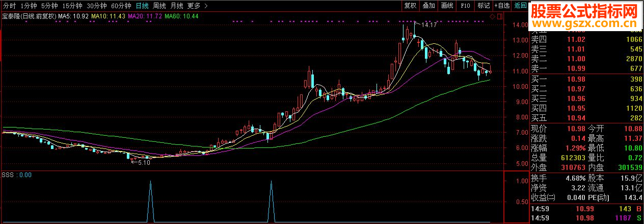Image resolution: width=644 pixels, height=224 pixels.
Task: Click the 卖四 ask row price 11.02
Action: click(576, 39)
